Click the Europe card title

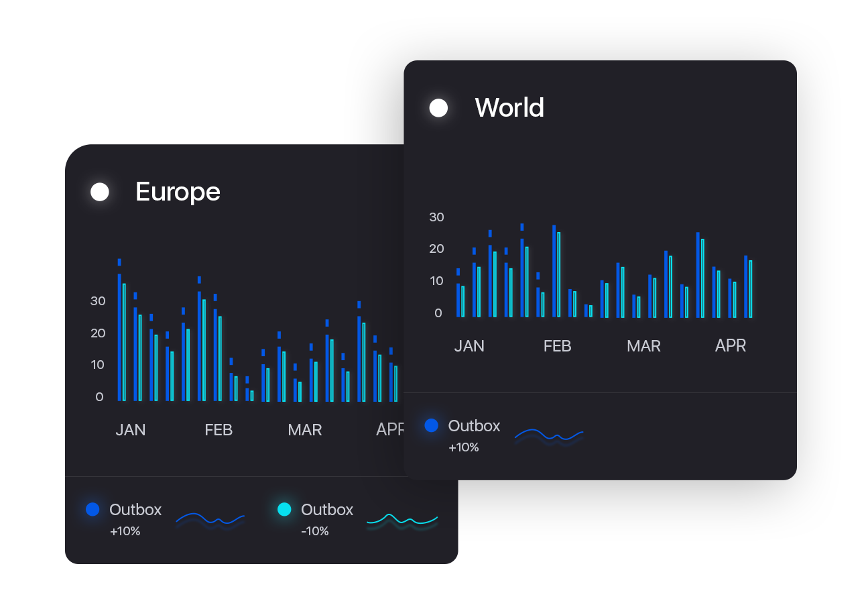click(178, 192)
